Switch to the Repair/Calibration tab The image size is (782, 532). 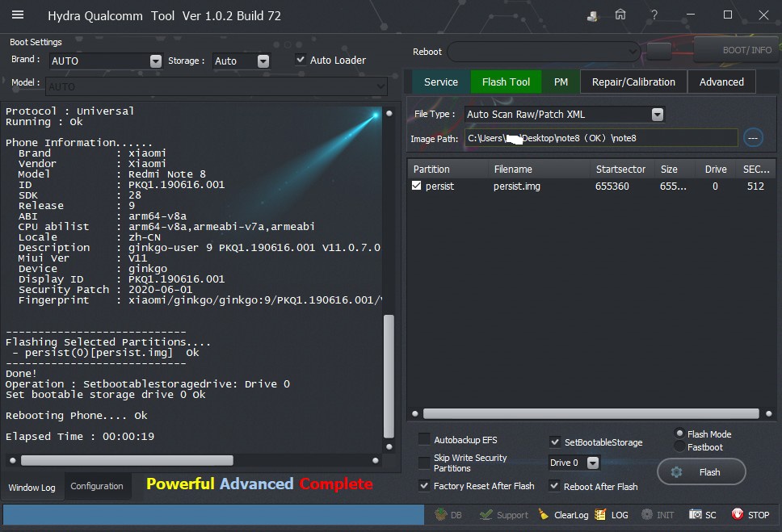coord(633,82)
